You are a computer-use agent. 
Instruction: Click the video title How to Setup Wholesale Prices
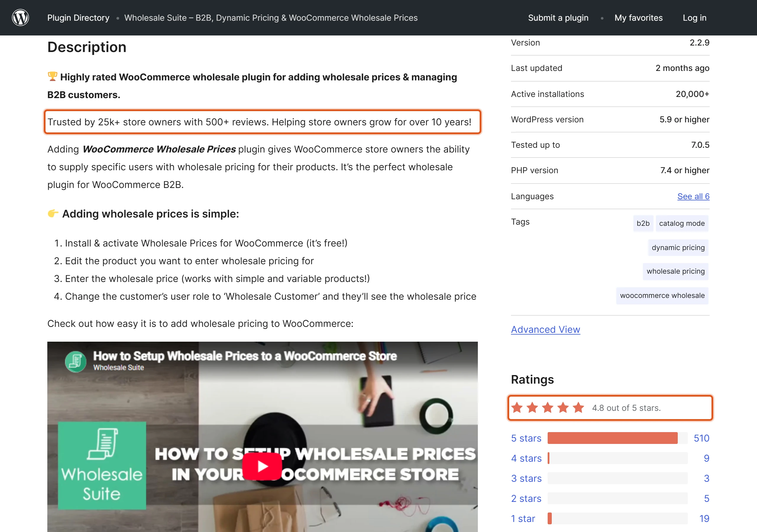coord(245,356)
